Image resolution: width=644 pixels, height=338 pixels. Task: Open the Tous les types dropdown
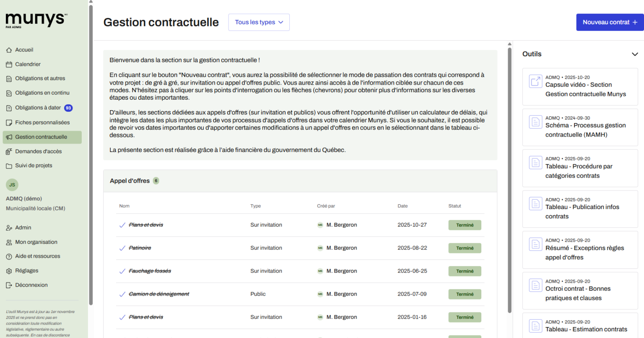[x=259, y=22]
